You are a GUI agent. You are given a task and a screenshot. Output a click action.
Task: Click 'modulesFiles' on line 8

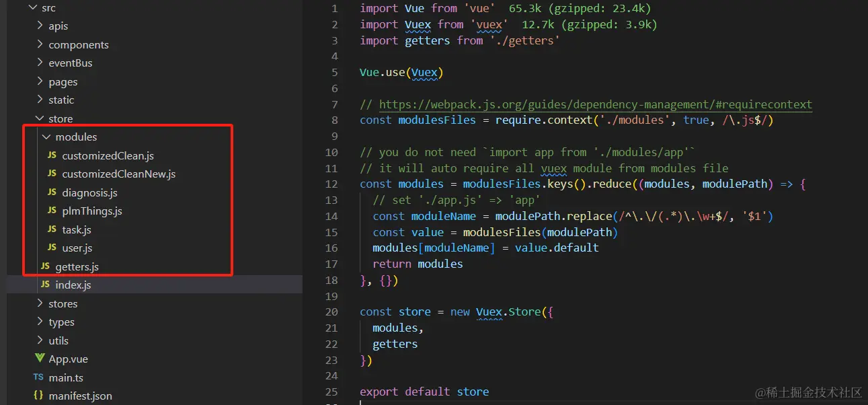click(x=436, y=120)
